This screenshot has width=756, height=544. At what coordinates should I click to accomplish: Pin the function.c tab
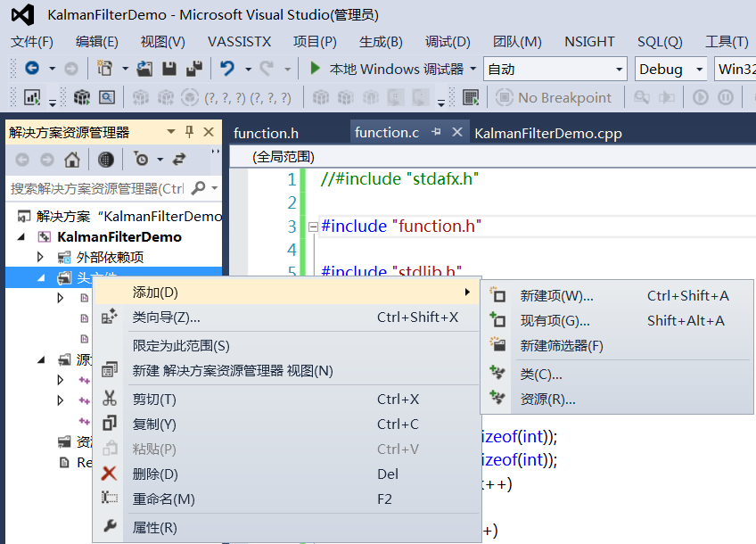[436, 132]
